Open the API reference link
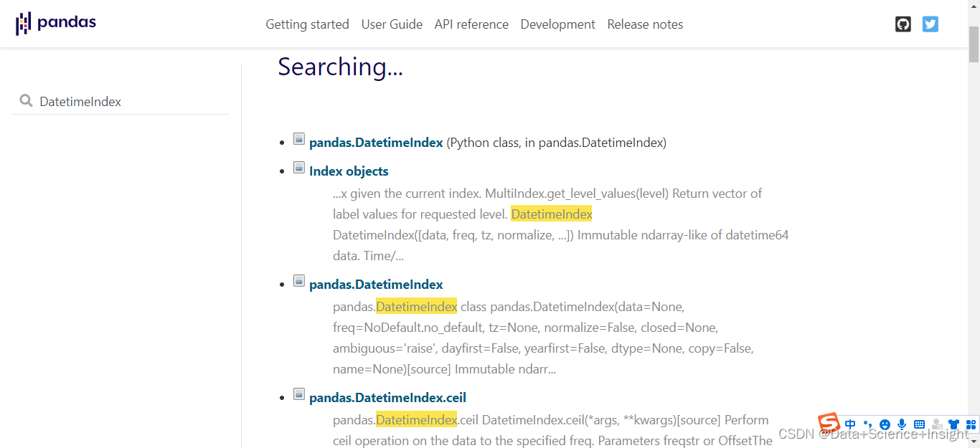The image size is (980, 448). point(471,24)
